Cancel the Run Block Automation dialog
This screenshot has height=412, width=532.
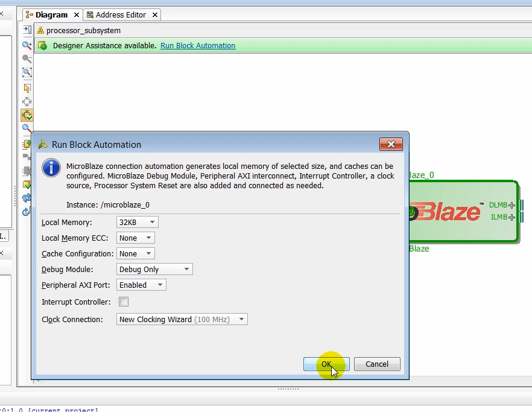376,364
